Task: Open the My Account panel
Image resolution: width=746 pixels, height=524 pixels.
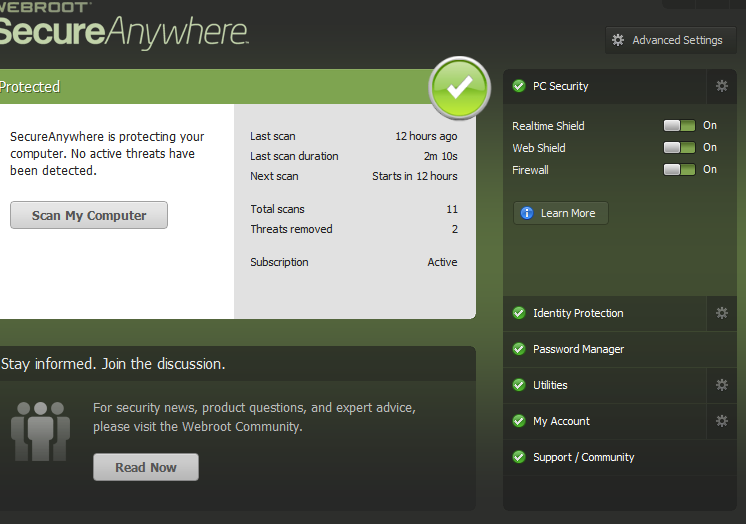Action: [605, 421]
